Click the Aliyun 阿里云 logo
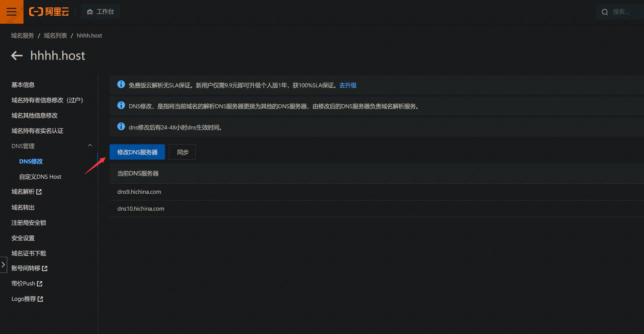Image resolution: width=644 pixels, height=334 pixels. 49,12
